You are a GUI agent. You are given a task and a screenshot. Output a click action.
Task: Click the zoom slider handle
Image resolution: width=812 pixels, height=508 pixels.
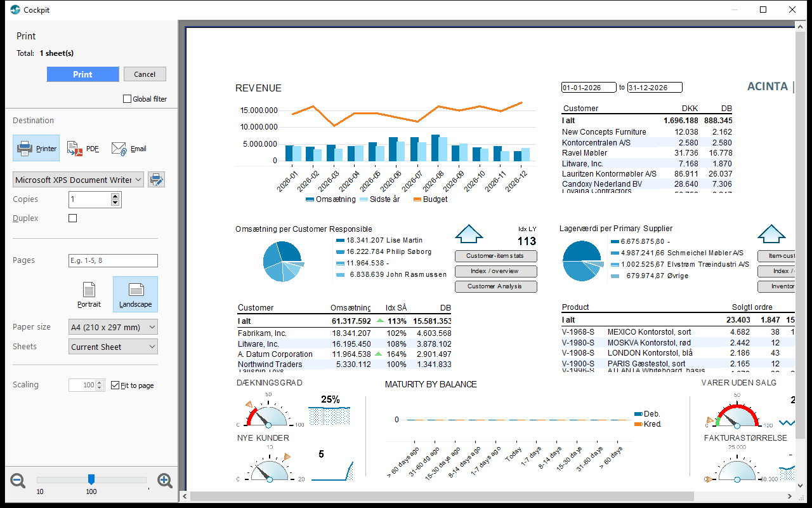(91, 479)
